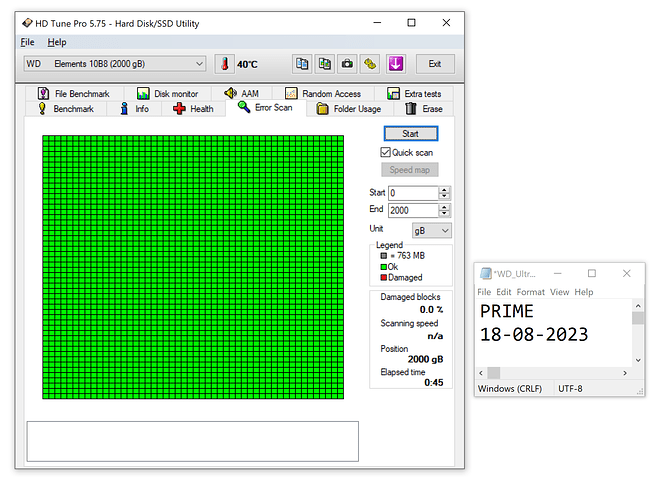Open the Info tab
This screenshot has width=663, height=500.
click(135, 109)
